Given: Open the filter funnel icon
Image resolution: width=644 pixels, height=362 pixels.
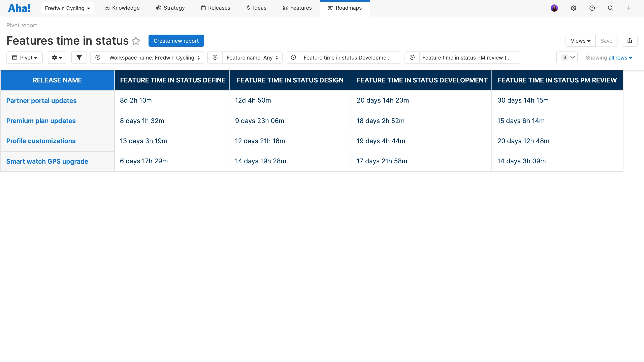Looking at the screenshot, I should point(79,58).
